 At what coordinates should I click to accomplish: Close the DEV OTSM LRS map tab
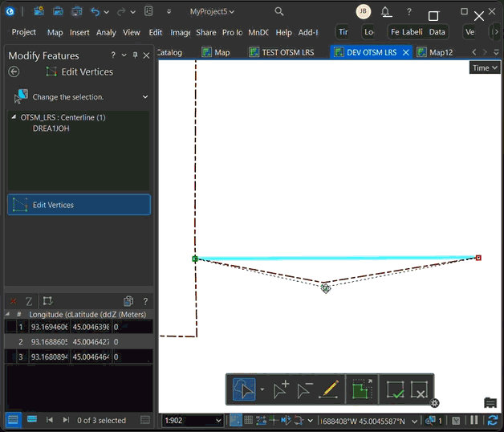pyautogui.click(x=406, y=52)
